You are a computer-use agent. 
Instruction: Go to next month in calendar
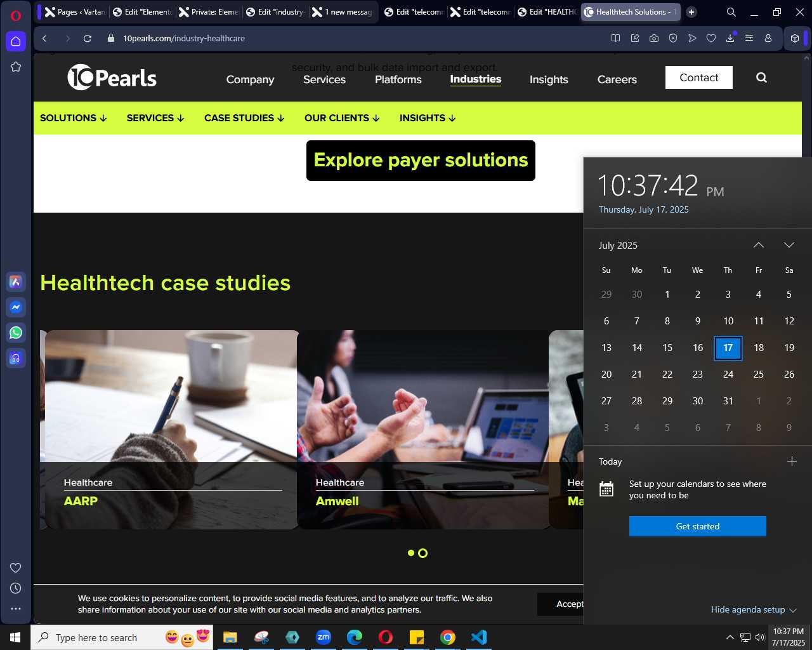click(x=789, y=245)
